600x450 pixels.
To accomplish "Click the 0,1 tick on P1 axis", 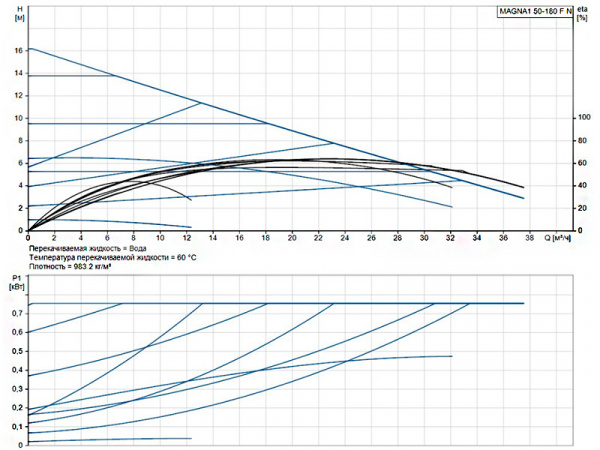I will coord(15,427).
